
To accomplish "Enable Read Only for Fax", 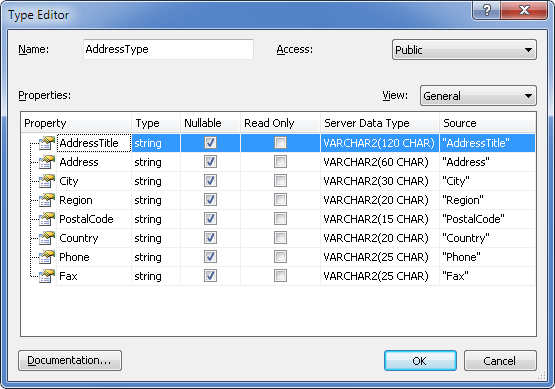I will coord(280,276).
